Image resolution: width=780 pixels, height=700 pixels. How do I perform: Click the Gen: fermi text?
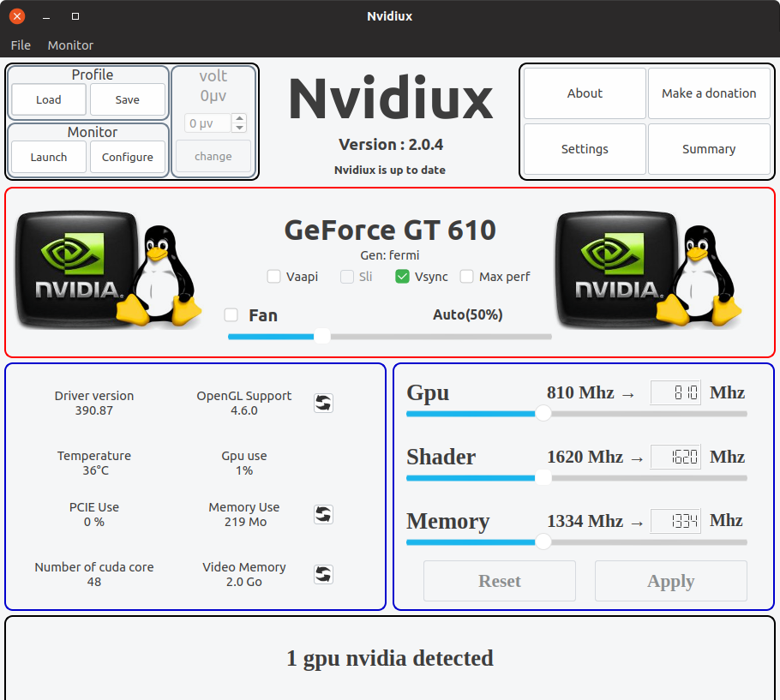[390, 255]
